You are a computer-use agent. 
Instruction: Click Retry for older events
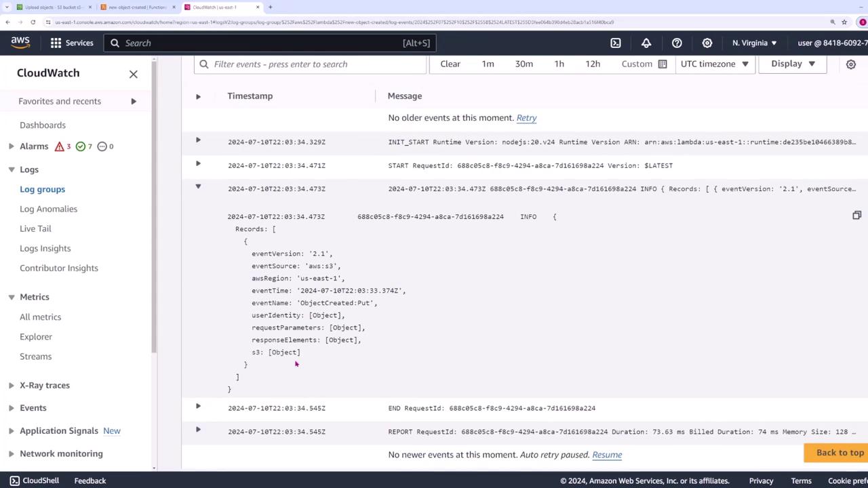(x=526, y=118)
